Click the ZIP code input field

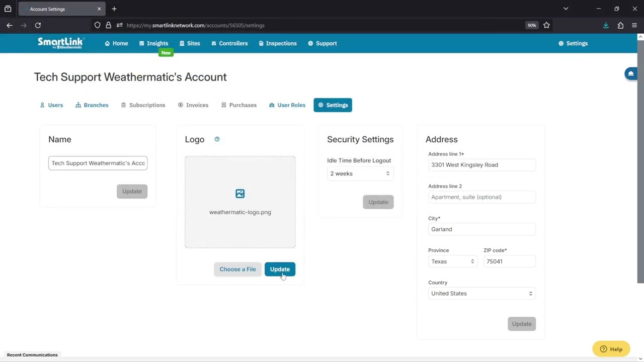pos(510,261)
